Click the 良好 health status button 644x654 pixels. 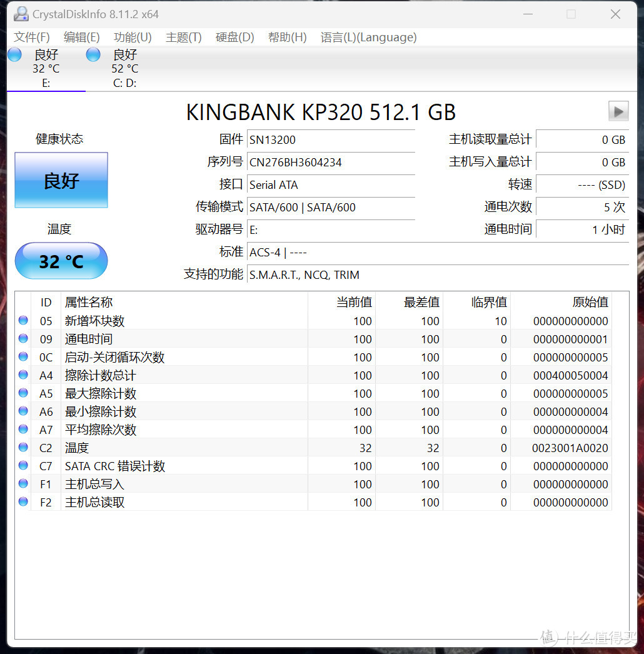coord(61,180)
